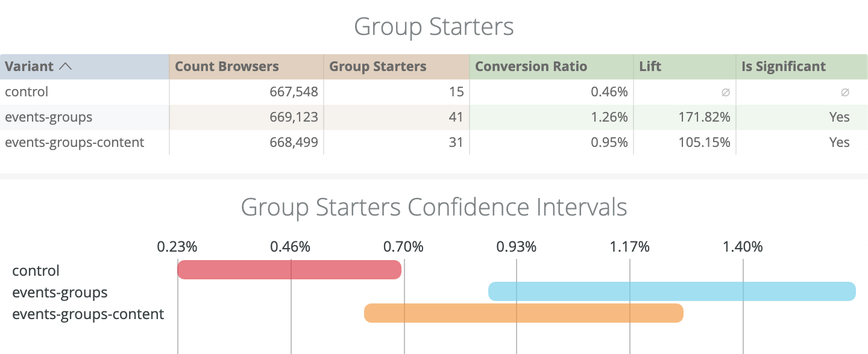Image resolution: width=868 pixels, height=354 pixels.
Task: Select the blue events-groups confidence interval bar
Action: 671,291
